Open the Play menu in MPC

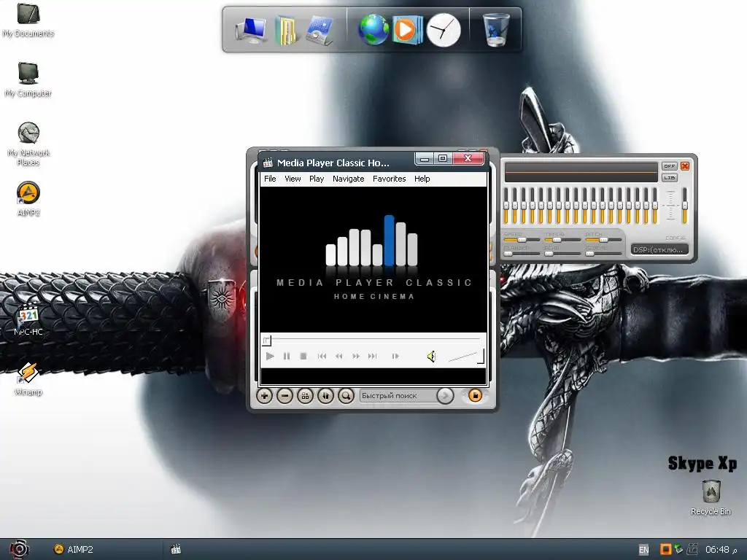click(x=317, y=179)
